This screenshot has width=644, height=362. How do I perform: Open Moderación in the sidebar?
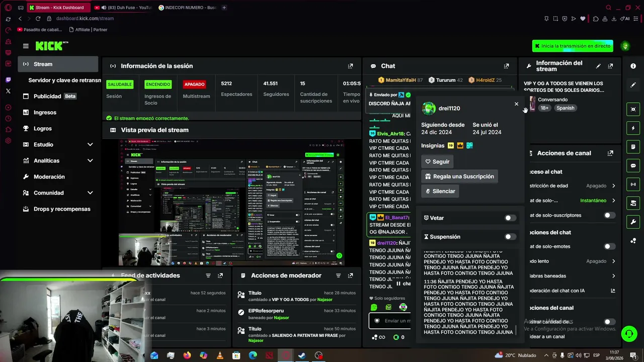click(x=58, y=176)
